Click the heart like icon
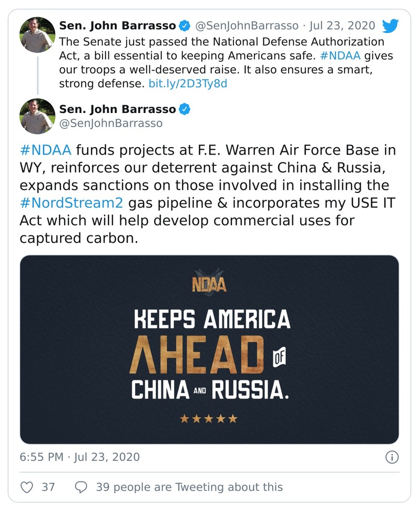420x514 pixels. [27, 487]
